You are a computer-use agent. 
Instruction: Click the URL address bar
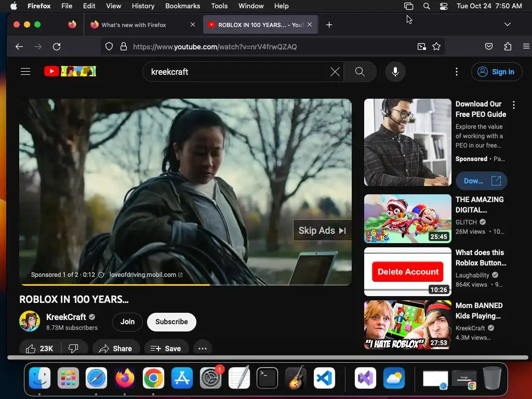(x=273, y=46)
